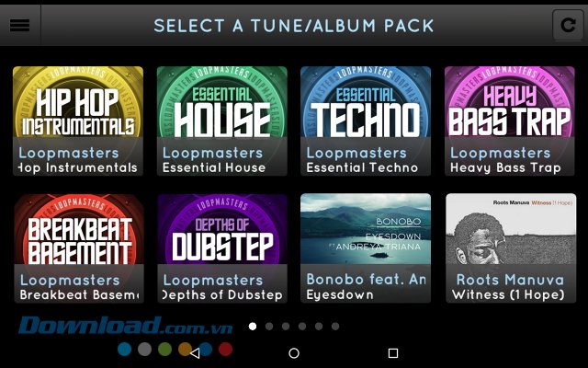Screen dimensions: 588x368
Task: Tap the Android home circle button
Action: (294, 353)
